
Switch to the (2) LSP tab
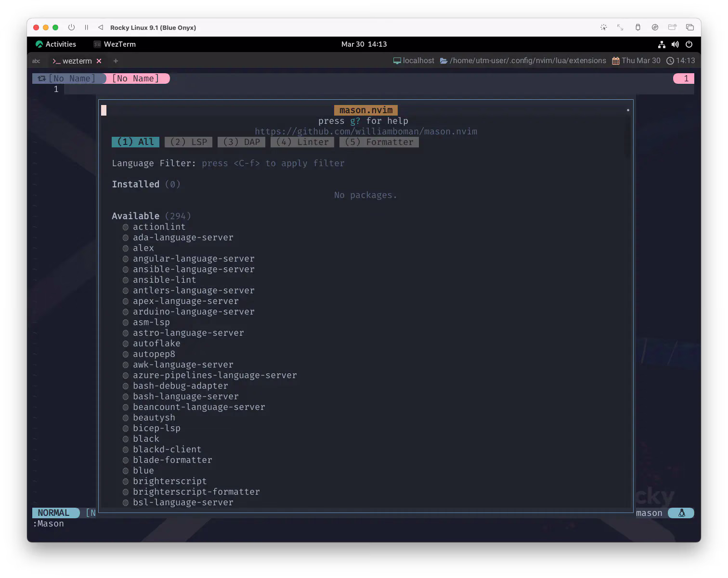(x=188, y=142)
